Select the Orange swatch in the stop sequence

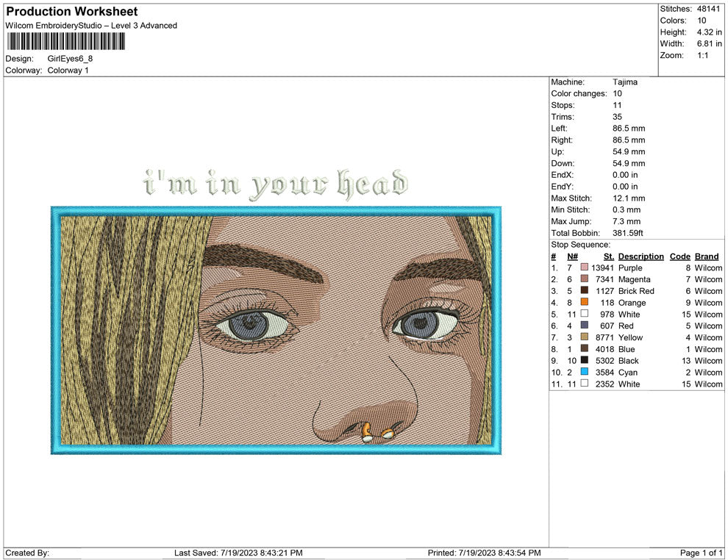tap(585, 303)
